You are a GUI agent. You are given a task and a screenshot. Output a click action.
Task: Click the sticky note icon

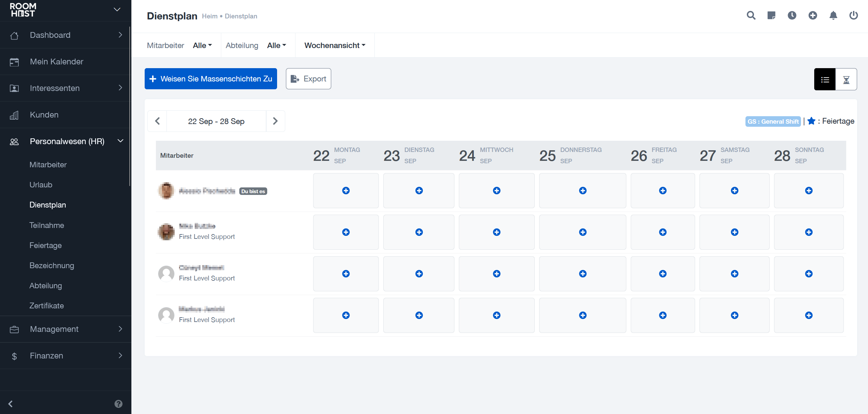(771, 15)
